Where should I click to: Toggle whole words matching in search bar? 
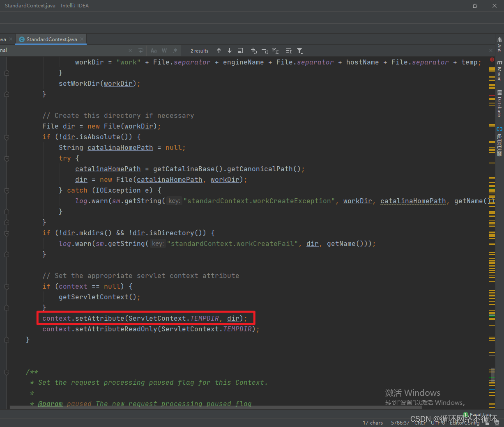[164, 51]
